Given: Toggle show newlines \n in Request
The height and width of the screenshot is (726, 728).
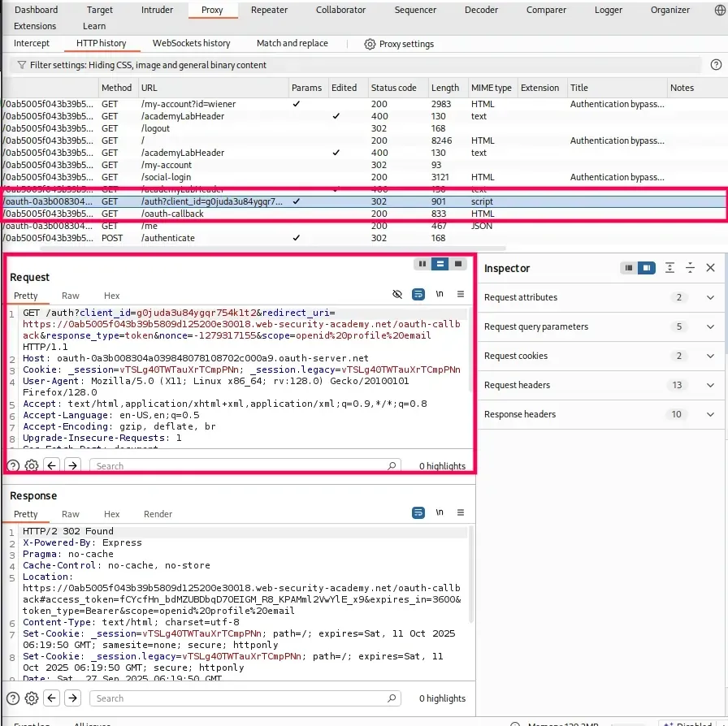Looking at the screenshot, I should pos(440,294).
